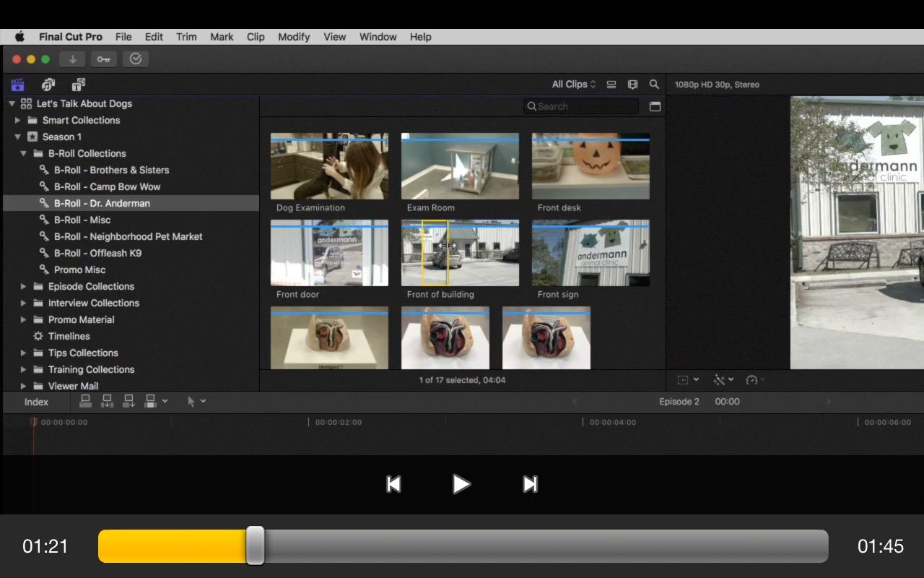The width and height of the screenshot is (924, 578).
Task: Toggle filmstrip and list view
Action: click(611, 85)
